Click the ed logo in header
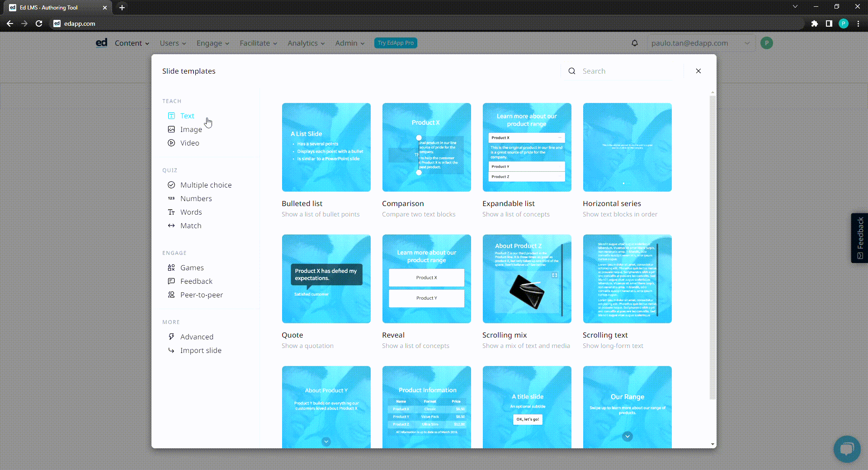The height and width of the screenshot is (470, 868). [102, 42]
